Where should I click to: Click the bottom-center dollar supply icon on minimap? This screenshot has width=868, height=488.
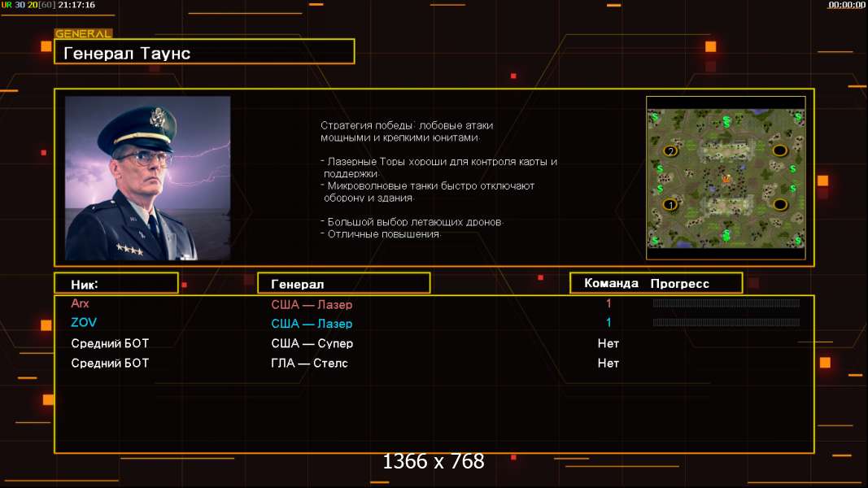726,235
